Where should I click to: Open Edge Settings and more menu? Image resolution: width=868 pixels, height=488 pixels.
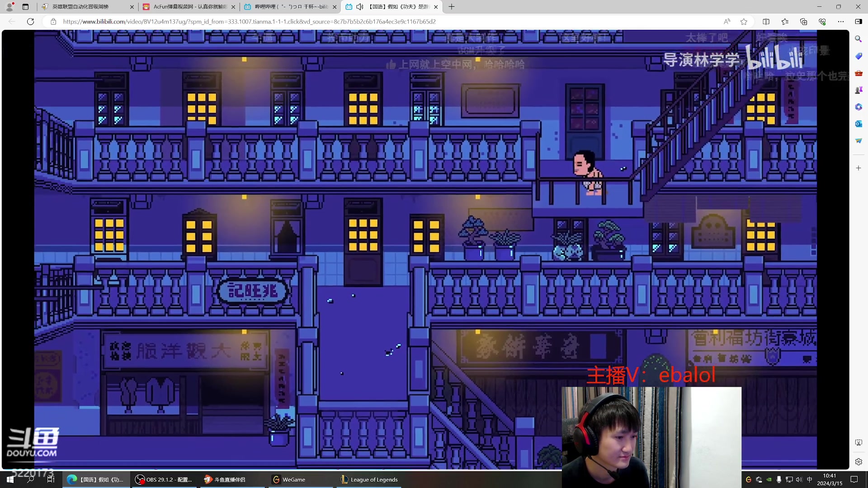pos(841,21)
